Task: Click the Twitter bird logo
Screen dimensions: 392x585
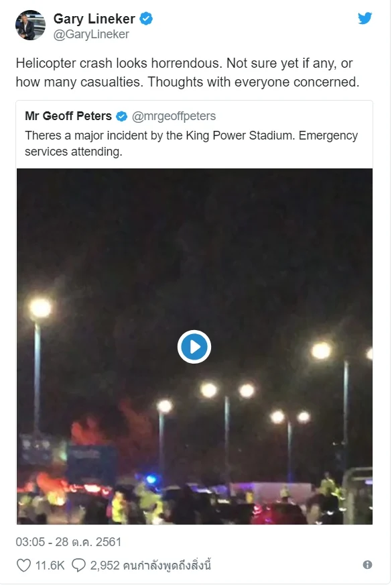Action: click(x=365, y=18)
